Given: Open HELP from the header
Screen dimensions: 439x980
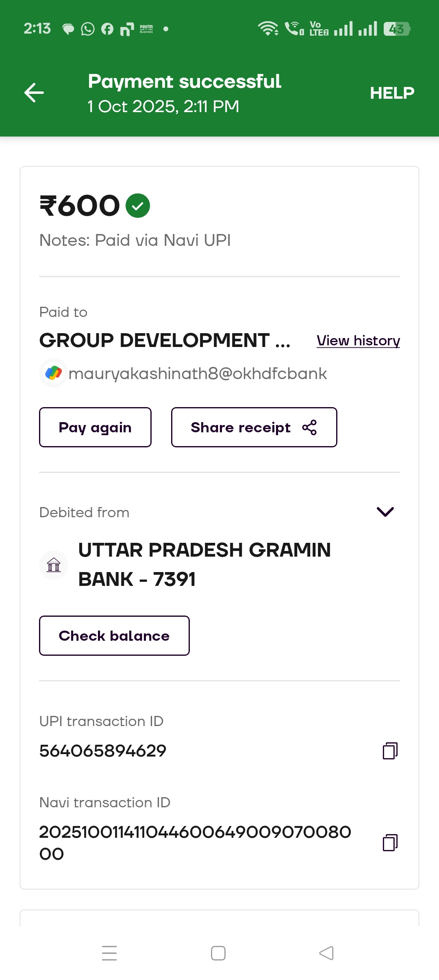Looking at the screenshot, I should pyautogui.click(x=392, y=93).
